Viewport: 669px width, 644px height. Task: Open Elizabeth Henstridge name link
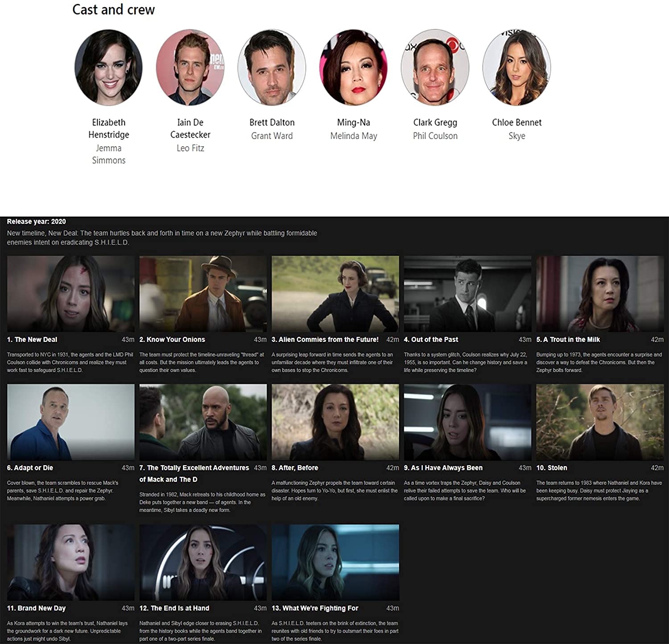pos(108,128)
